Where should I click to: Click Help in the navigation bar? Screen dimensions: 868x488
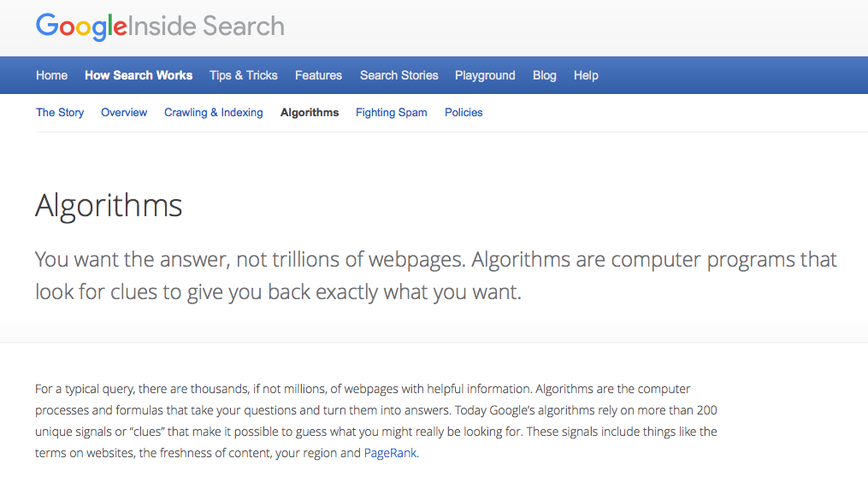tap(586, 75)
